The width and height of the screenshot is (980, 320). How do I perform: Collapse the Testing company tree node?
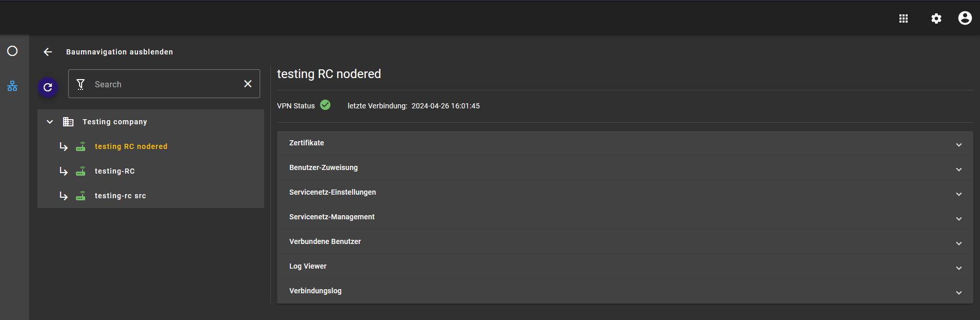click(x=50, y=122)
